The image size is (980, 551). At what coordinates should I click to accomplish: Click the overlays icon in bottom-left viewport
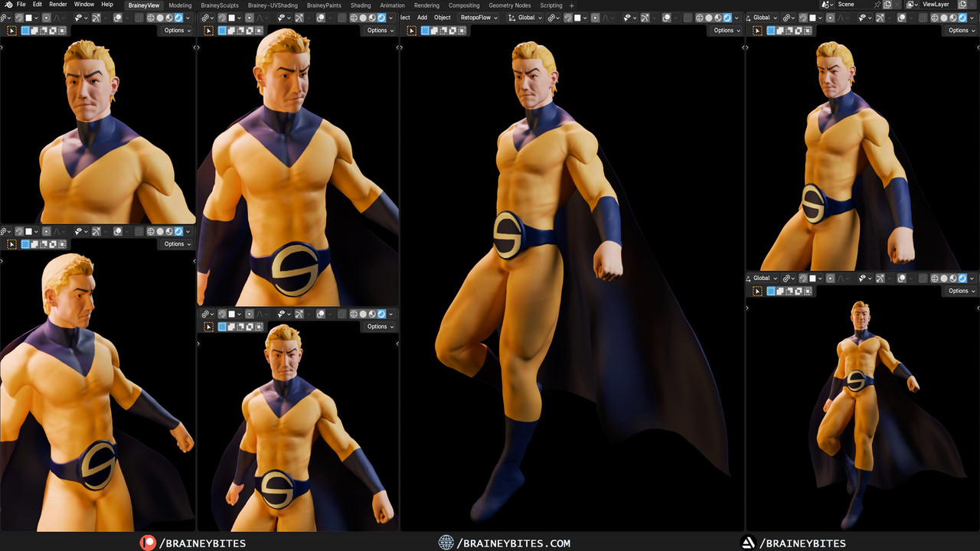click(117, 231)
